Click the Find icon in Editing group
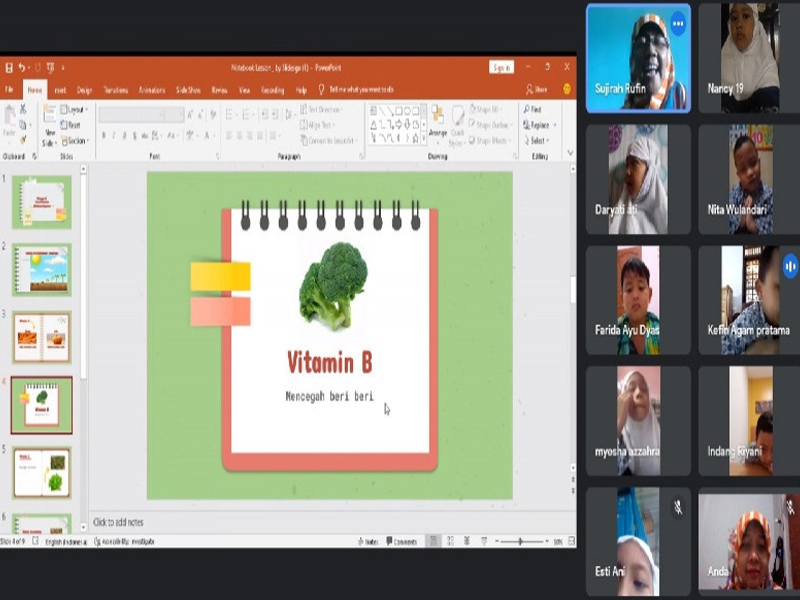The image size is (800, 600). tap(535, 109)
